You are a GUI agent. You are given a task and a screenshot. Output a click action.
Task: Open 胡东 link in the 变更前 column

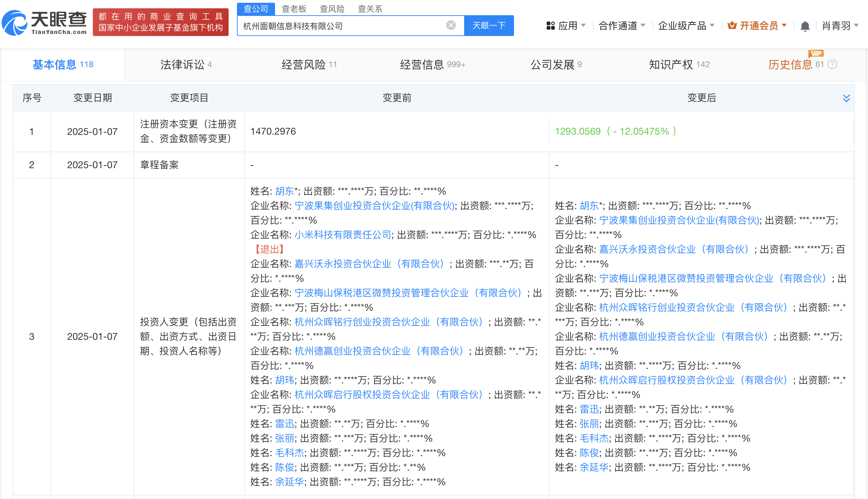pos(284,191)
